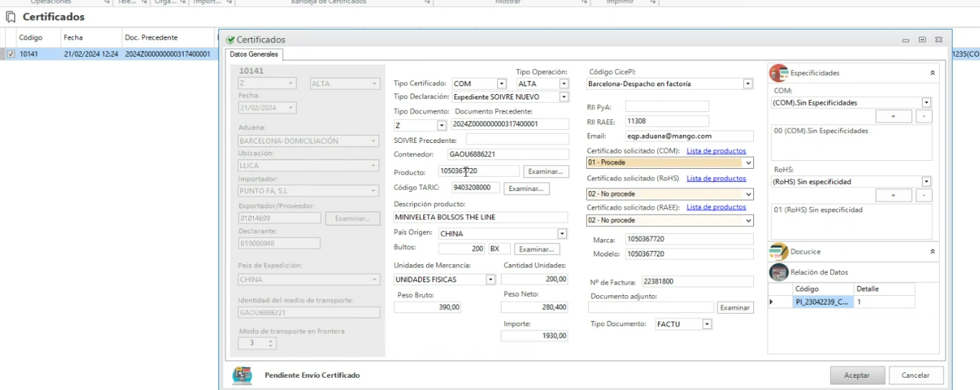
Task: Switch to the Datos Generales tab
Action: (x=255, y=55)
